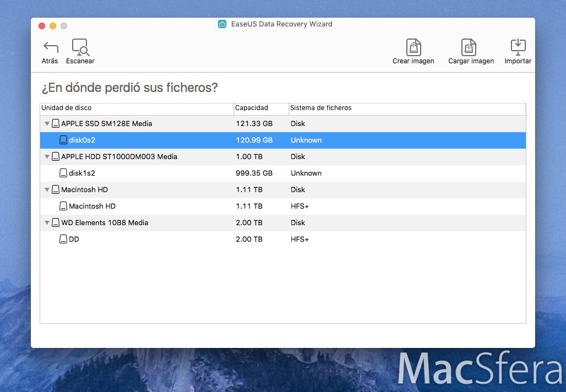Collapse the WD Elements 10B8 Media disk
The image size is (566, 392).
pos(47,223)
